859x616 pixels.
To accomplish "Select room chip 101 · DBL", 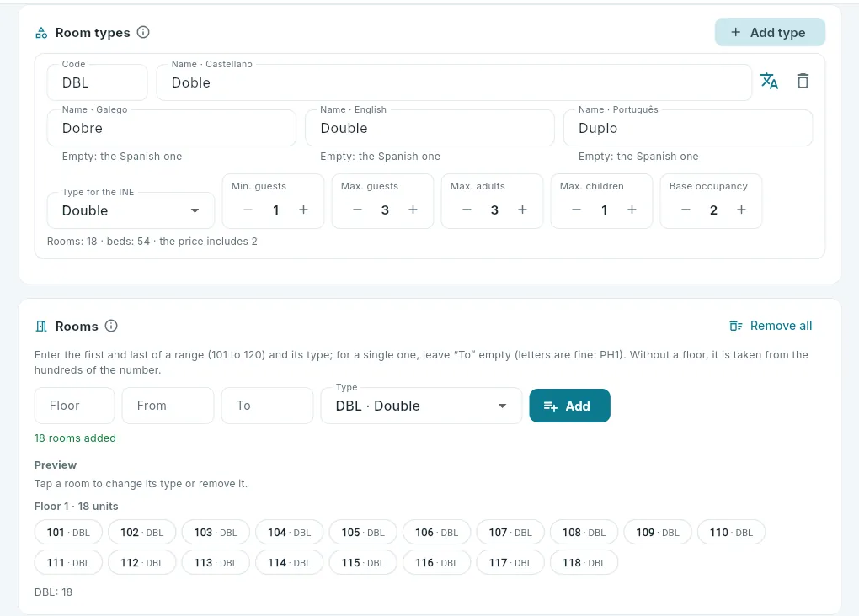I will pyautogui.click(x=68, y=532).
